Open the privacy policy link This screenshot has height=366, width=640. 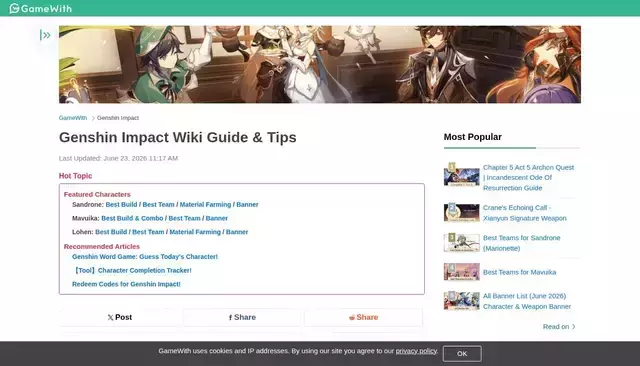416,351
